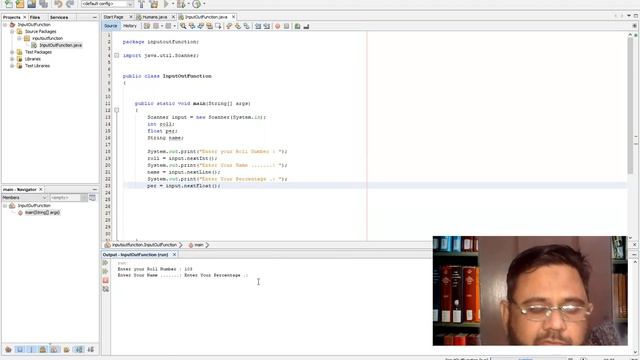
Task: Click the Redo arrow in main toolbar
Action: pyautogui.click(x=70, y=4)
